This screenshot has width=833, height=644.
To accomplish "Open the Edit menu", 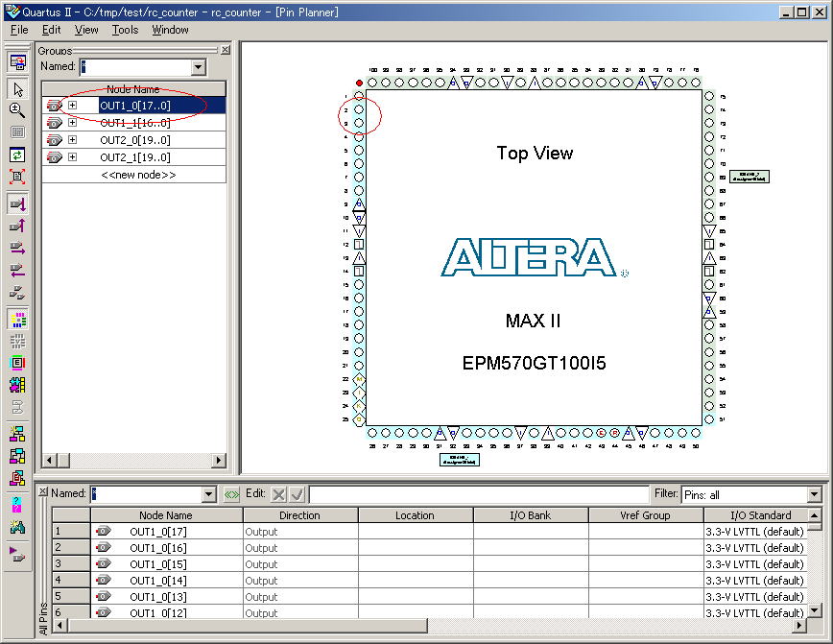I will point(52,30).
